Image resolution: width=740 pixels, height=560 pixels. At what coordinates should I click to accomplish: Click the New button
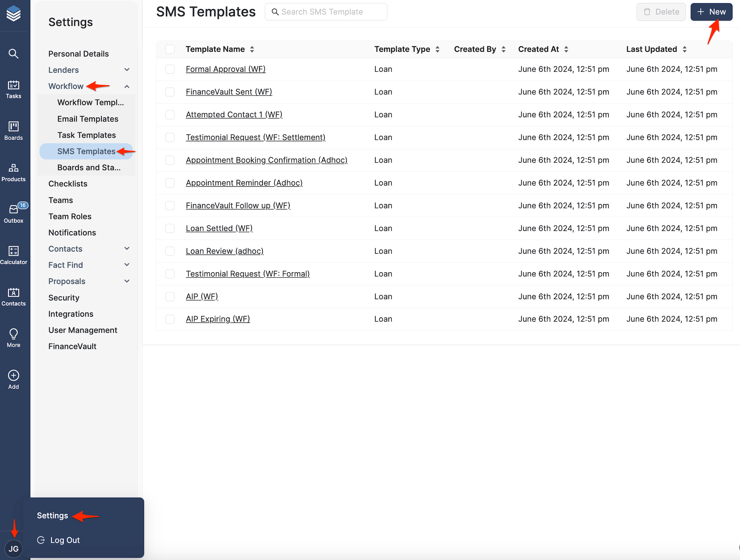tap(711, 12)
